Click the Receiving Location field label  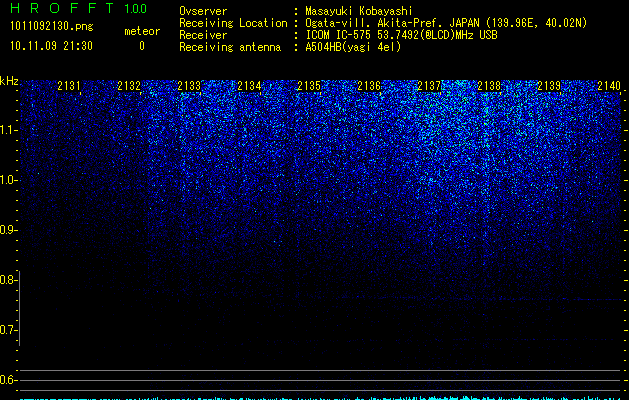(233, 23)
